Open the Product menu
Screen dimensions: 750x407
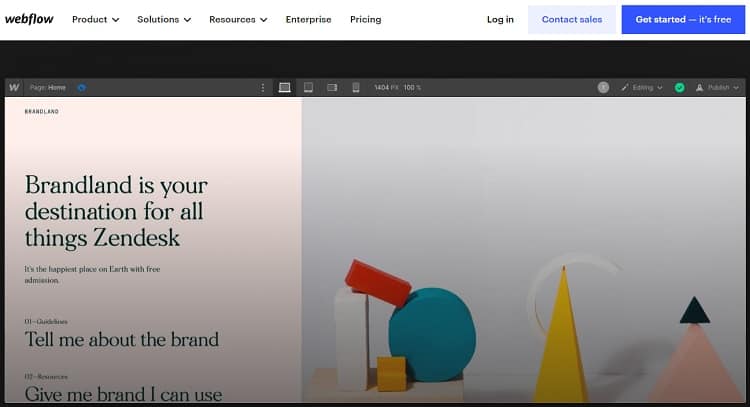pyautogui.click(x=96, y=20)
